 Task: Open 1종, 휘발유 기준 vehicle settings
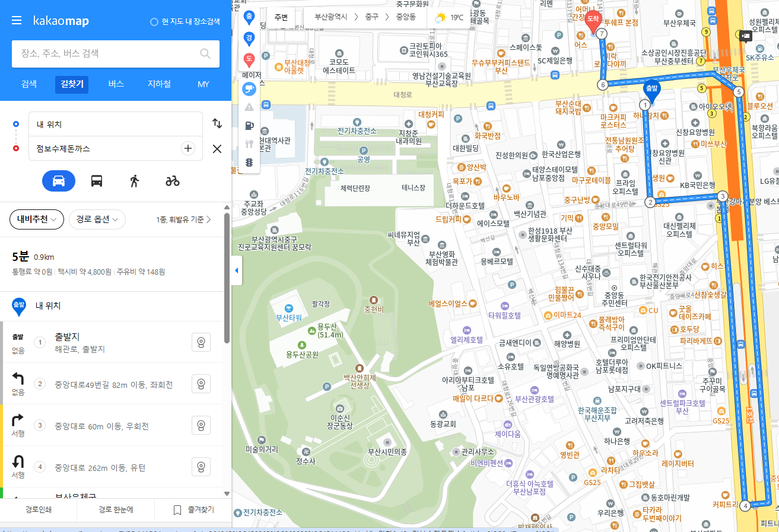pos(184,219)
